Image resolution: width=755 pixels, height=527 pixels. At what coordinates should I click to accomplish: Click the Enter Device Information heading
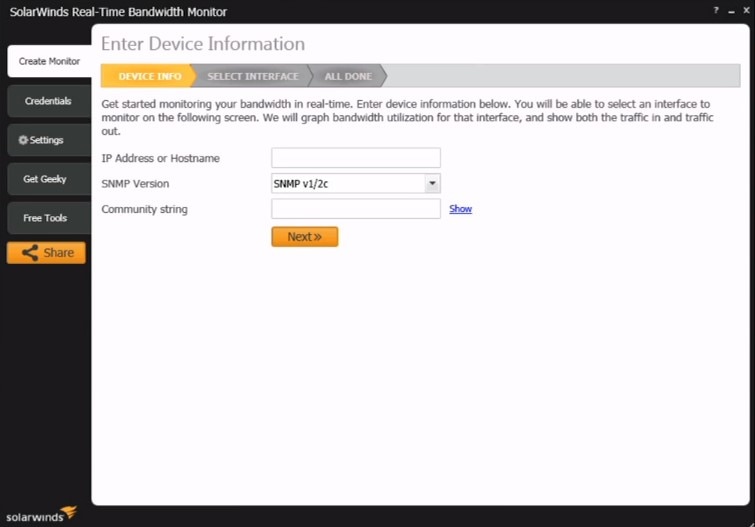tap(203, 44)
